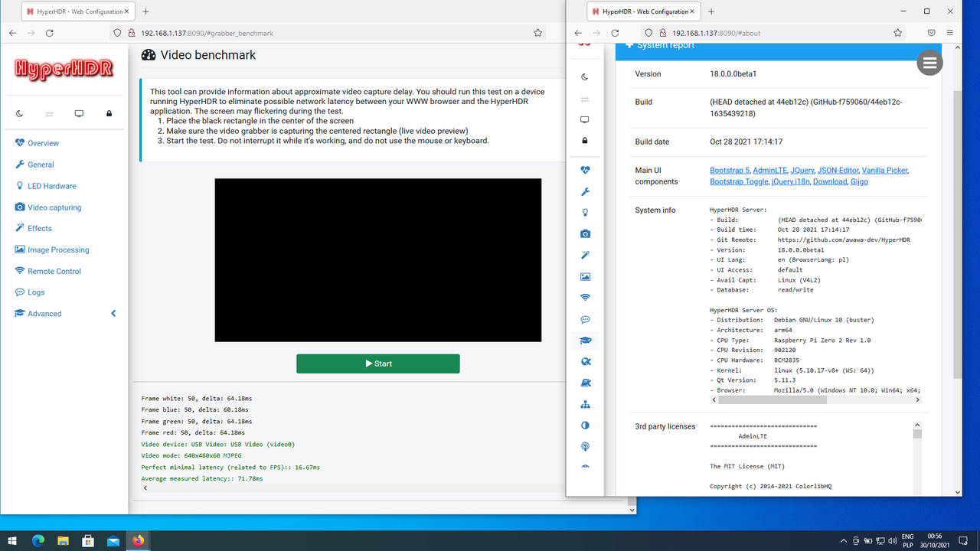Image resolution: width=980 pixels, height=551 pixels.
Task: Click the ENG PLP language indicator in taskbar
Action: [x=908, y=540]
